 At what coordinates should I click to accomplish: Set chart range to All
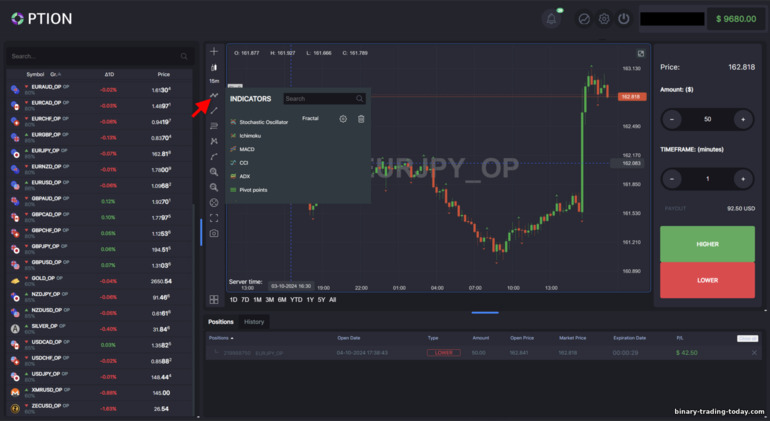pos(332,300)
